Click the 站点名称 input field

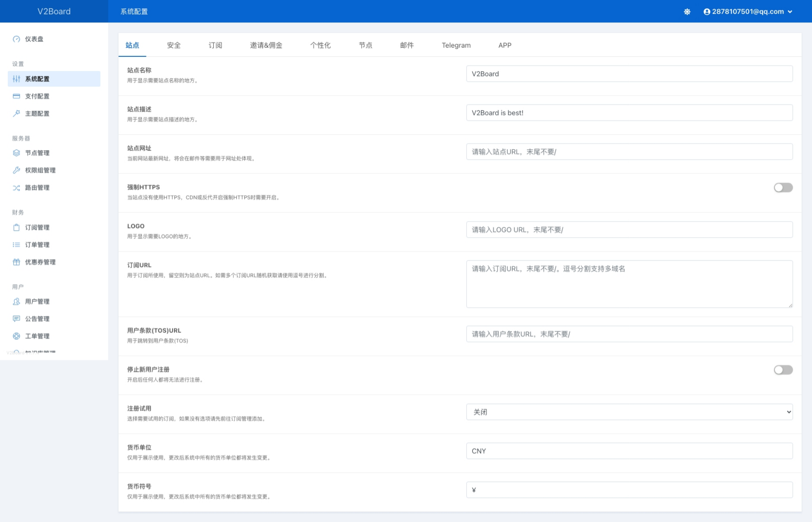click(x=629, y=74)
